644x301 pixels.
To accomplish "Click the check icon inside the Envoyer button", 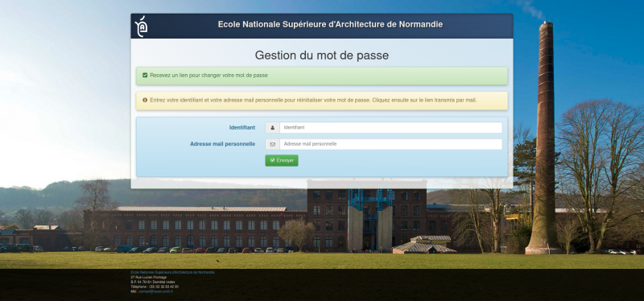I will tap(272, 161).
